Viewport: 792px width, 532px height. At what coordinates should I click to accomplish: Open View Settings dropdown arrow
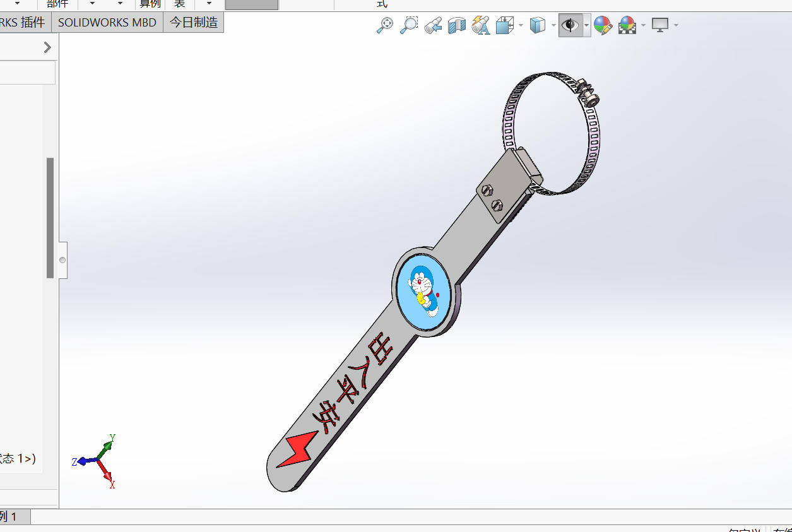676,25
